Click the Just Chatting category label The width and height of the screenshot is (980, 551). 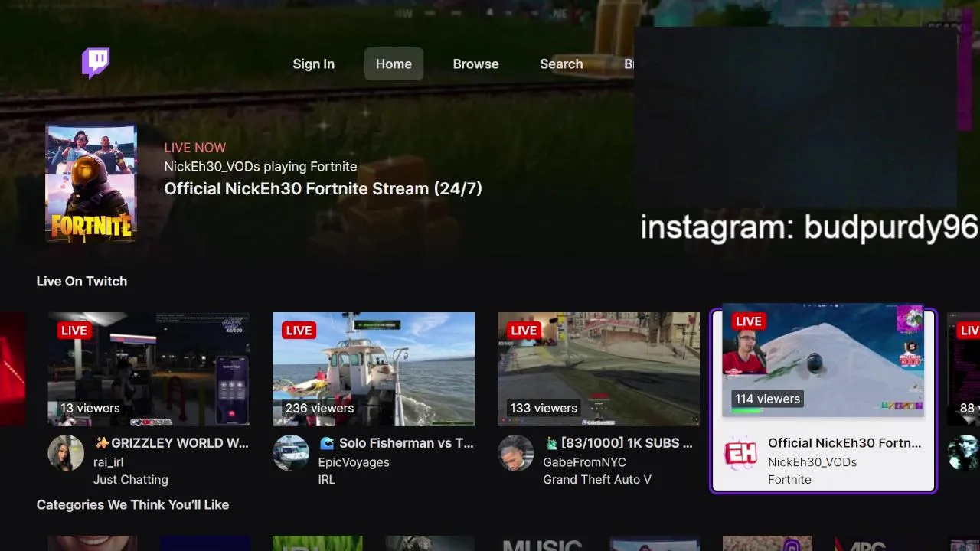(x=131, y=480)
